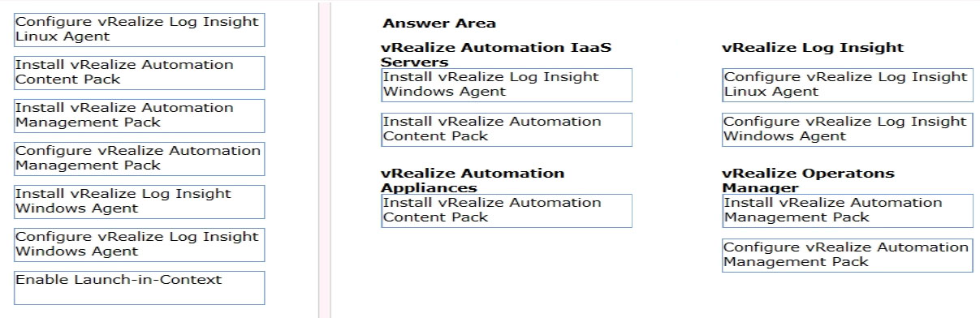Click Configure Management Pack under Operations Manager
Viewport: 980px width, 318px height.
[848, 256]
